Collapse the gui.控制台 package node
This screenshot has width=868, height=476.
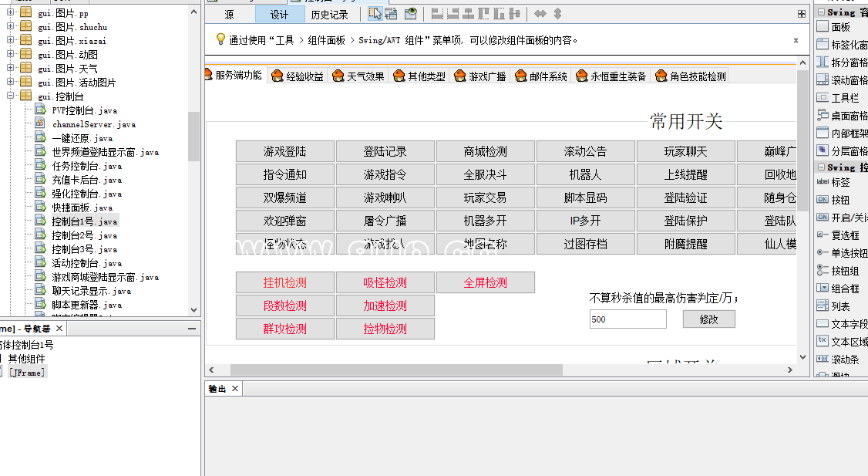click(10, 96)
